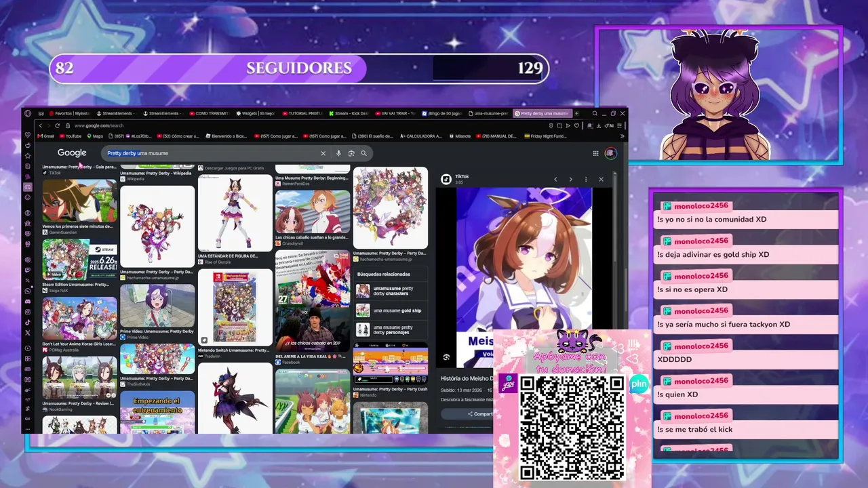Screen dimensions: 868x488
Task: Open the Steam 6.26 release video thumbnail
Action: (80, 260)
